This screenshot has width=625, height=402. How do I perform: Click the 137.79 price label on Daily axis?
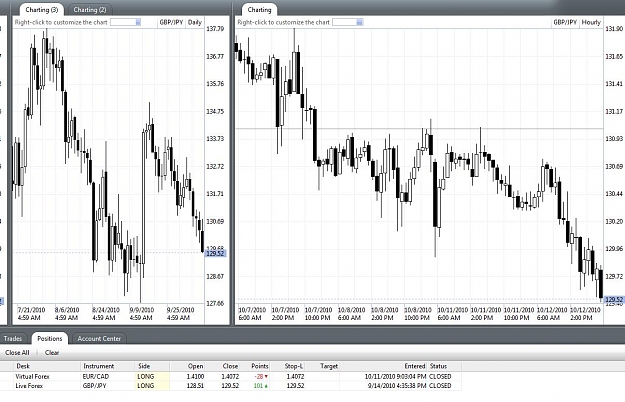215,29
